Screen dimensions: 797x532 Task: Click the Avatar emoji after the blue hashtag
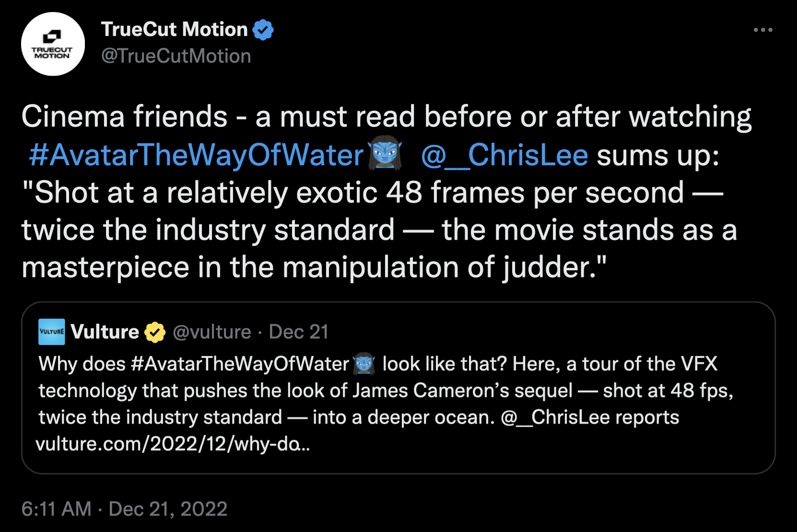(x=384, y=154)
